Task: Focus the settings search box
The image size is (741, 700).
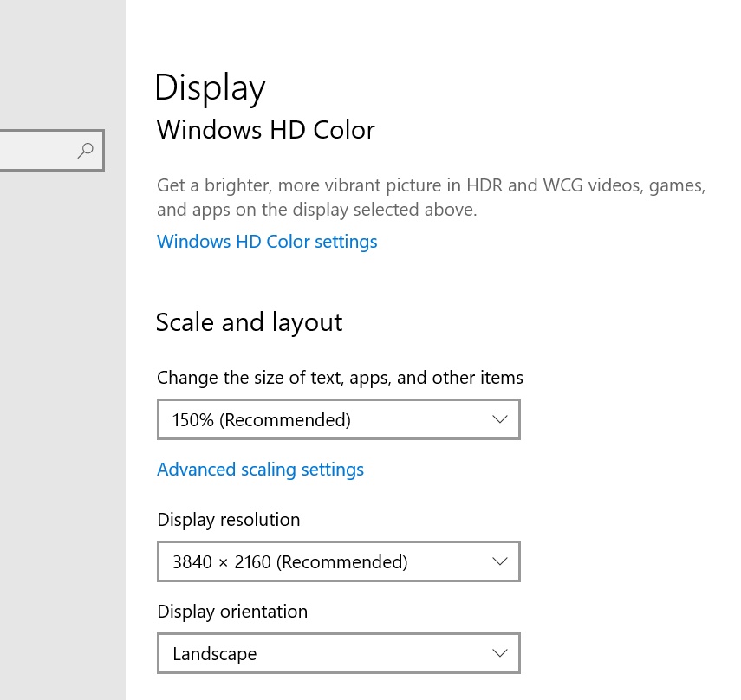Action: click(51, 150)
